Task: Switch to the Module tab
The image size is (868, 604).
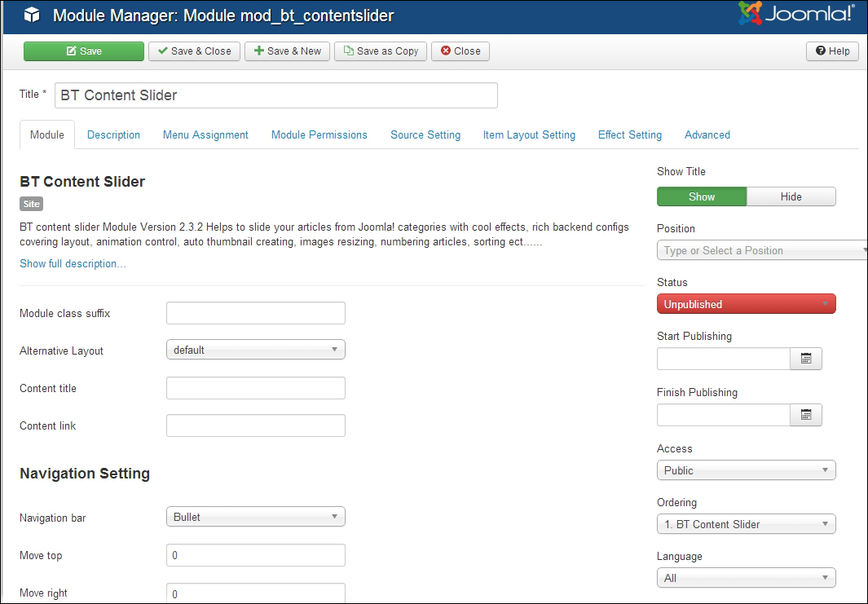Action: click(47, 134)
